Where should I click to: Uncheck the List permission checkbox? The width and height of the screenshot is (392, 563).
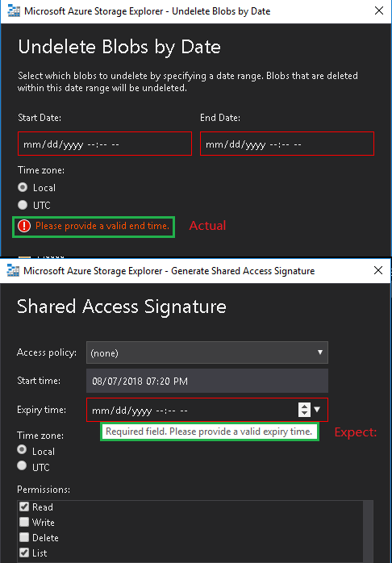pos(24,553)
